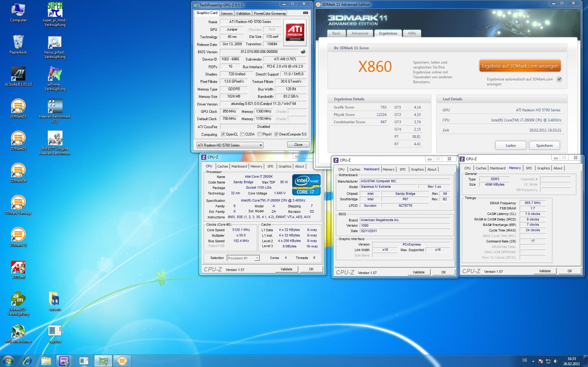Open 3DMark 11 desktop icon
This screenshot has width=588, height=367.
click(18, 237)
